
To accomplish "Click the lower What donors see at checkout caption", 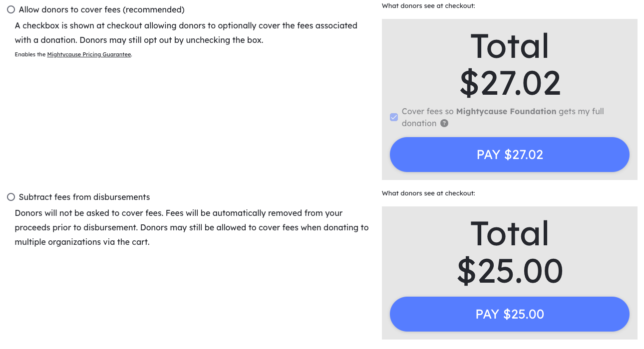I will 428,193.
